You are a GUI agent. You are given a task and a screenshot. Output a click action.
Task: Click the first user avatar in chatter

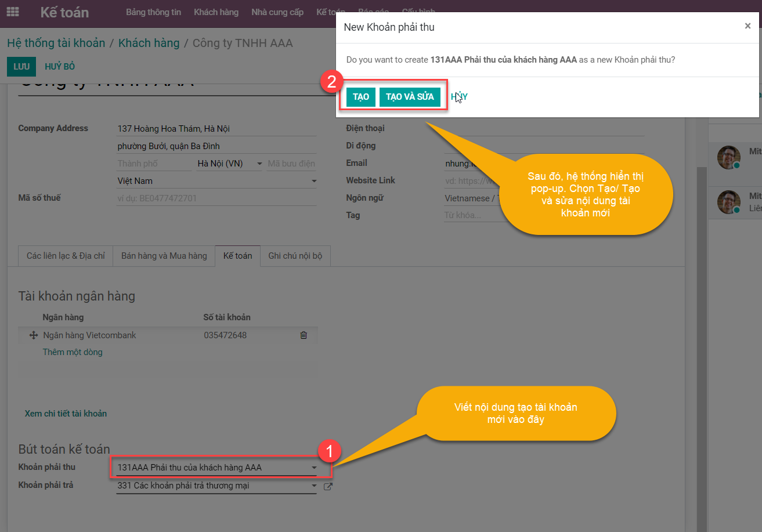pyautogui.click(x=728, y=157)
